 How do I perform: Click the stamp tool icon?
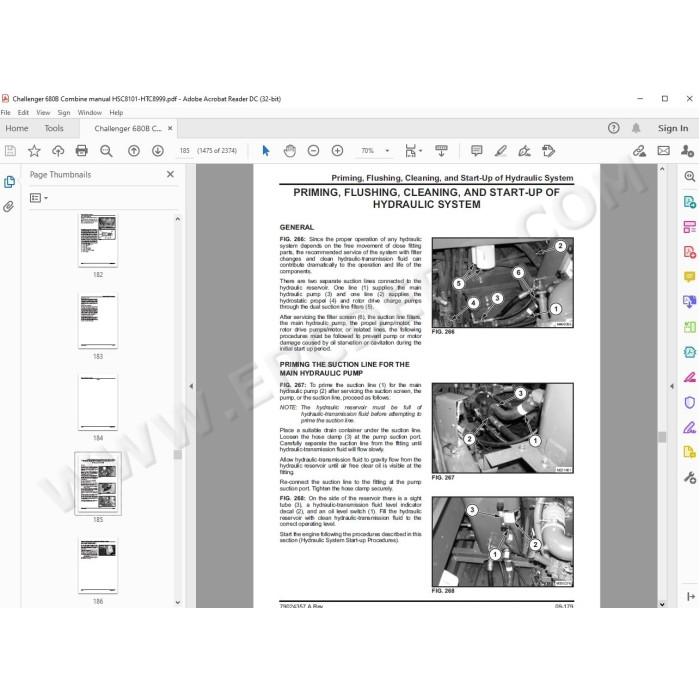pos(548,151)
